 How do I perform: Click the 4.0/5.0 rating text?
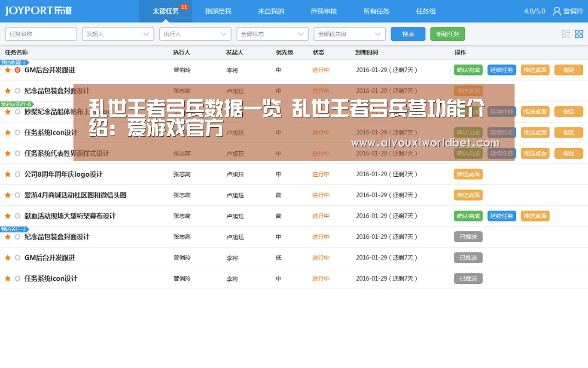pyautogui.click(x=535, y=11)
